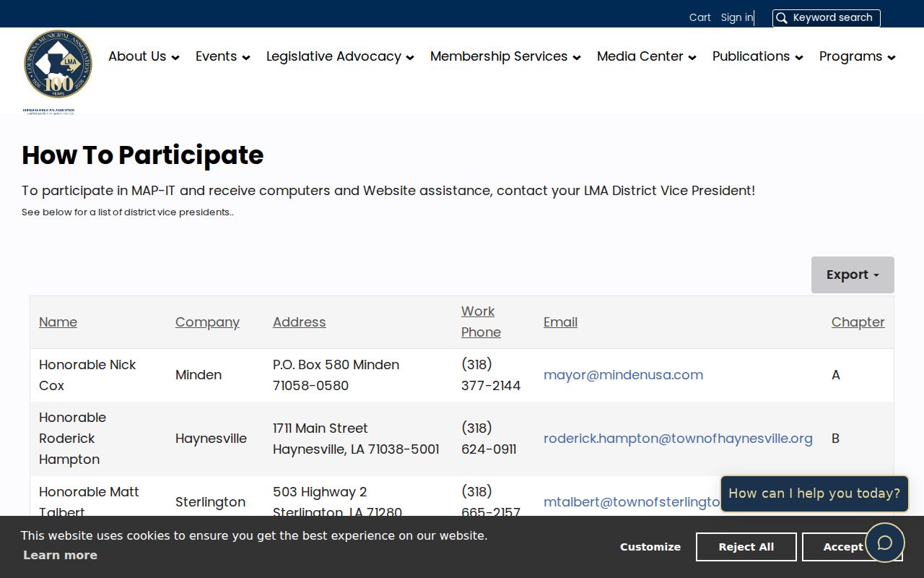Open the Membership Services menu
Screen dimensions: 924x578
[505, 56]
